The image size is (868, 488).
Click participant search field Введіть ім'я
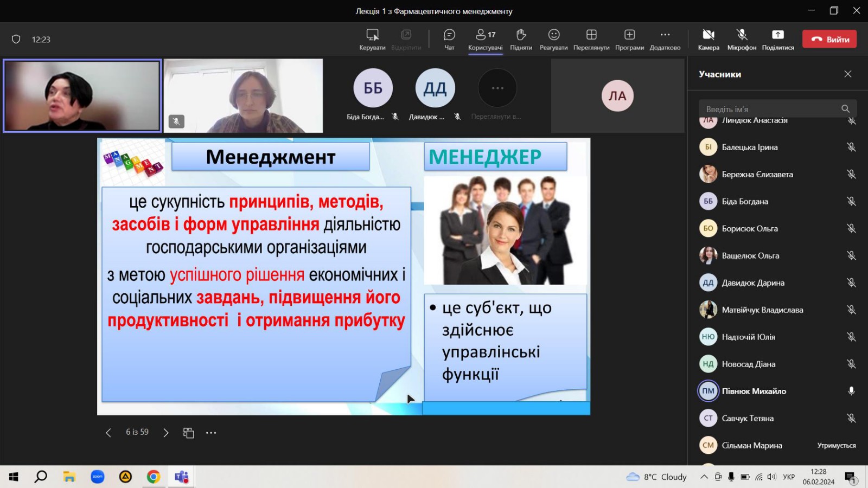(x=770, y=109)
